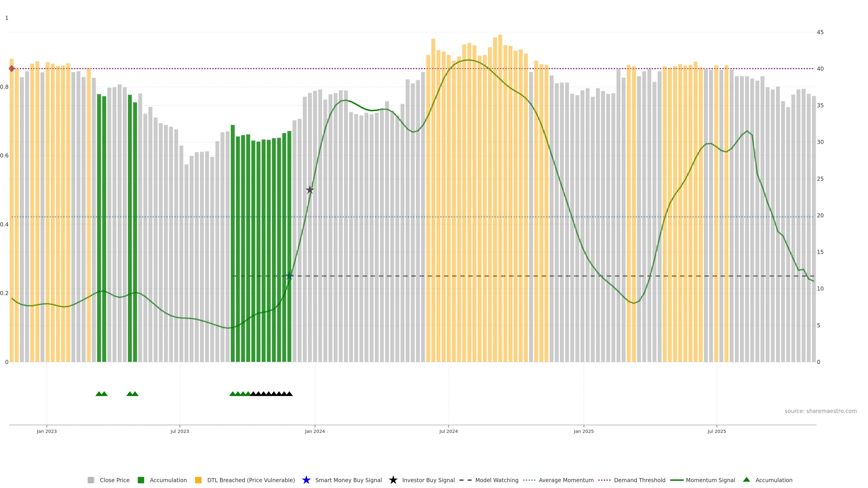Click the Jan 2023 x-axis label

pos(47,431)
